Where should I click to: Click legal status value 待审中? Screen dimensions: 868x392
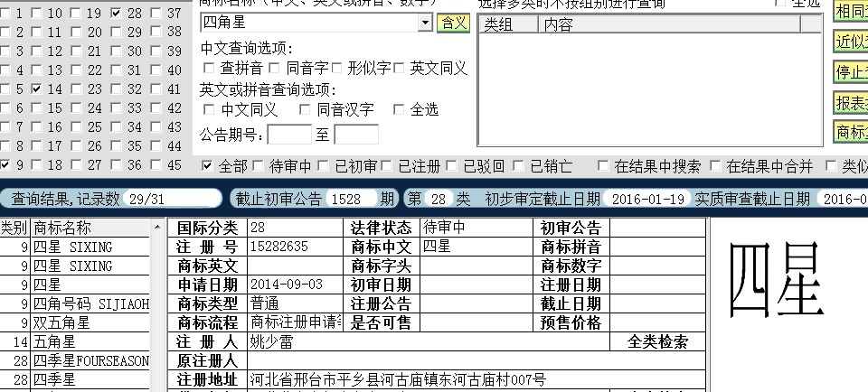(444, 227)
